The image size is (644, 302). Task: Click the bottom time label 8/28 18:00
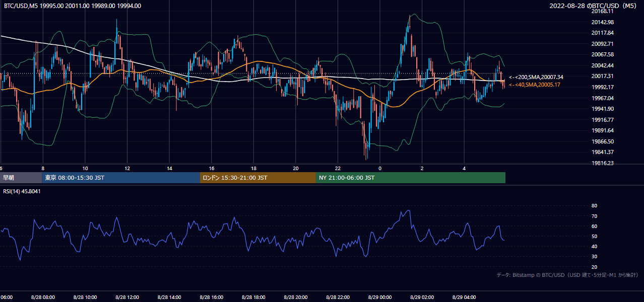pyautogui.click(x=253, y=297)
